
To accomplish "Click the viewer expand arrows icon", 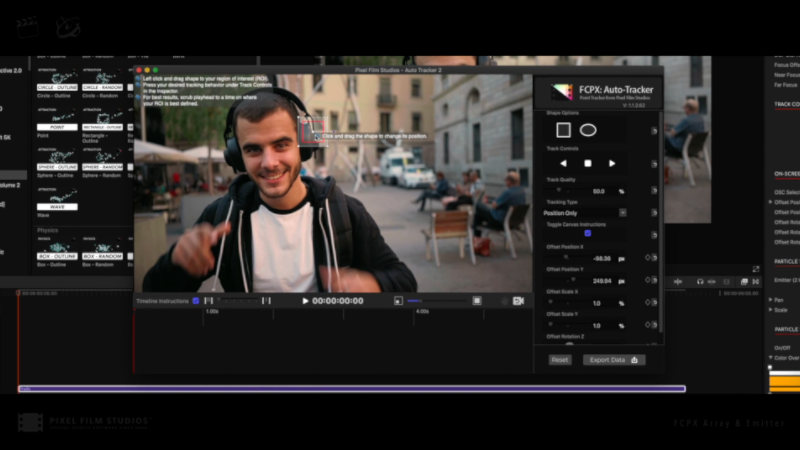I will pos(756,269).
